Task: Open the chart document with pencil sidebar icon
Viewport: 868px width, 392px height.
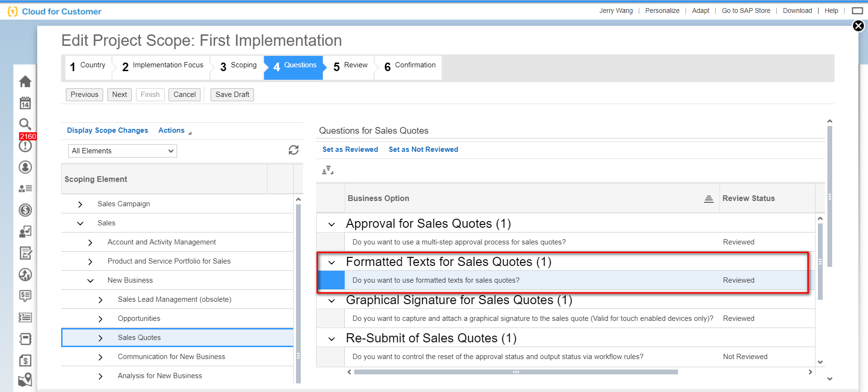Action: pos(25,253)
